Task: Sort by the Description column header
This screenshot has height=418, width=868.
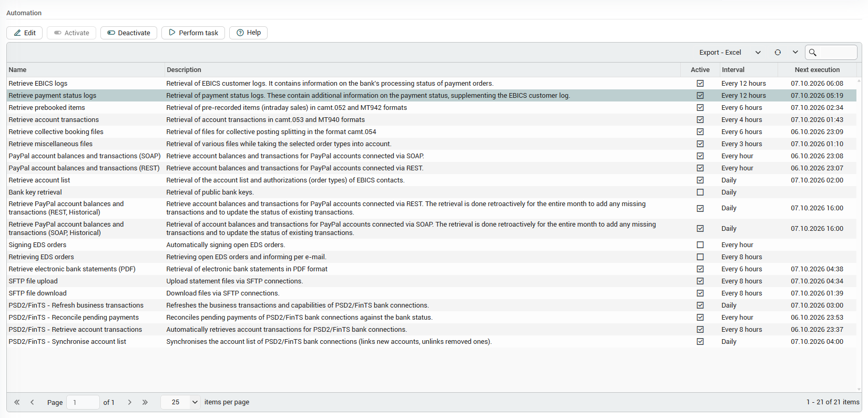Action: coord(422,69)
